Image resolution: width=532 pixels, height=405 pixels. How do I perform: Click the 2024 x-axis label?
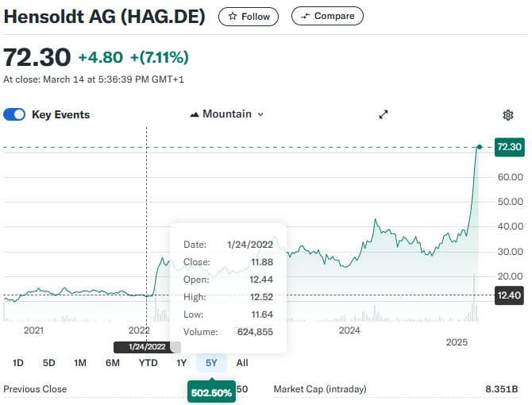pos(349,330)
